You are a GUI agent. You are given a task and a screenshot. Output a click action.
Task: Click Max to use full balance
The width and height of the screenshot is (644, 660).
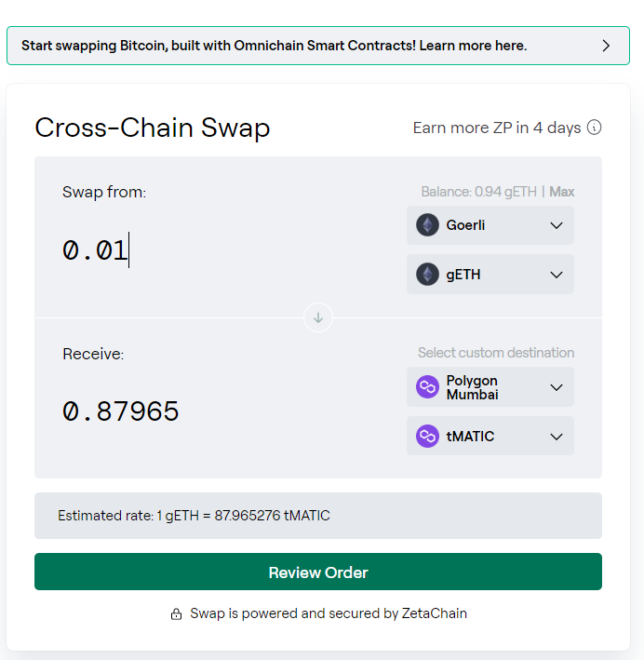562,192
